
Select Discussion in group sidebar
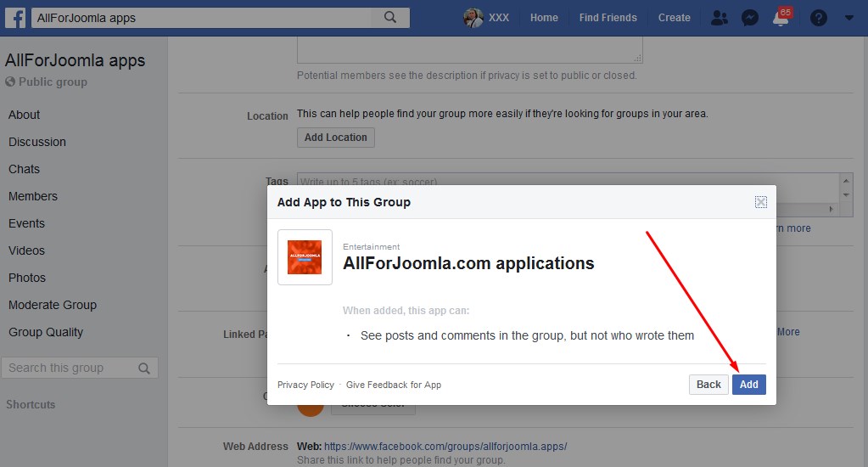pos(37,142)
